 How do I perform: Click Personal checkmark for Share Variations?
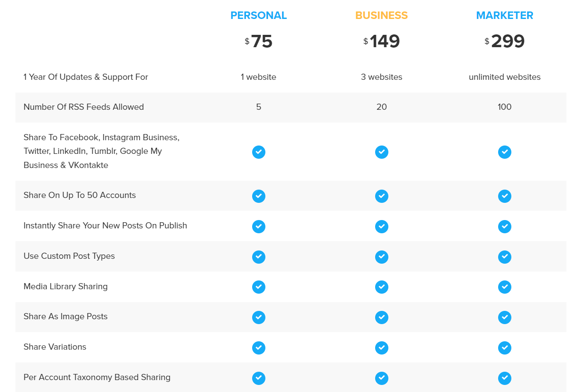259,348
